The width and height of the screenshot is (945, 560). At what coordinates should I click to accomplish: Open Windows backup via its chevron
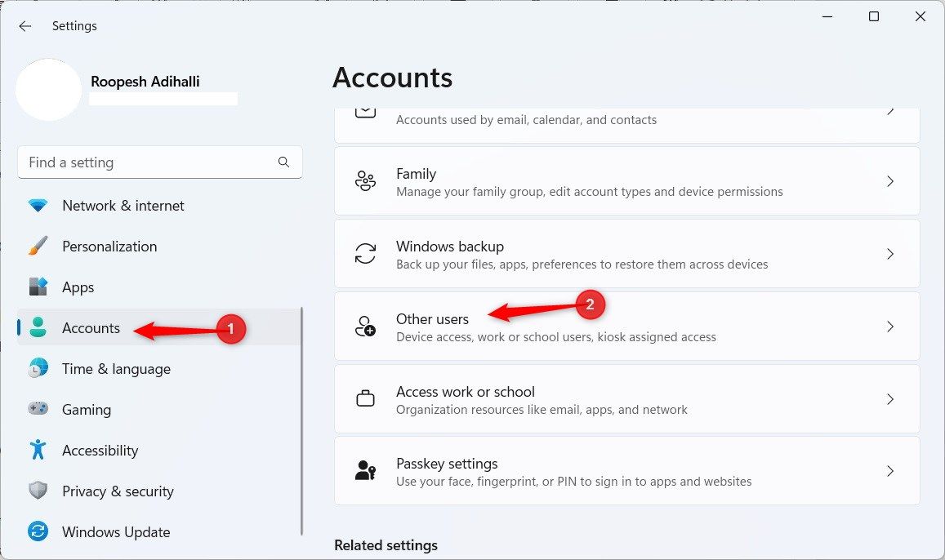click(890, 254)
